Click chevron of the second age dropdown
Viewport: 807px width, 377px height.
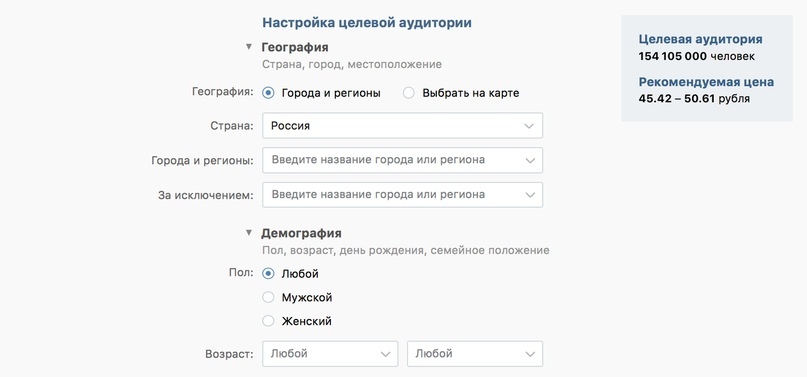530,354
